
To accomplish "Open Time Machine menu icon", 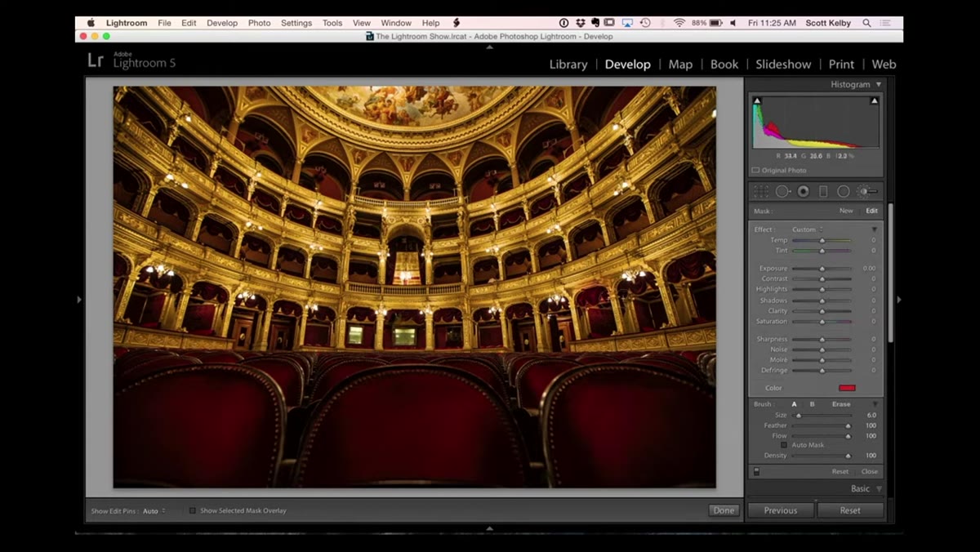I will [645, 23].
